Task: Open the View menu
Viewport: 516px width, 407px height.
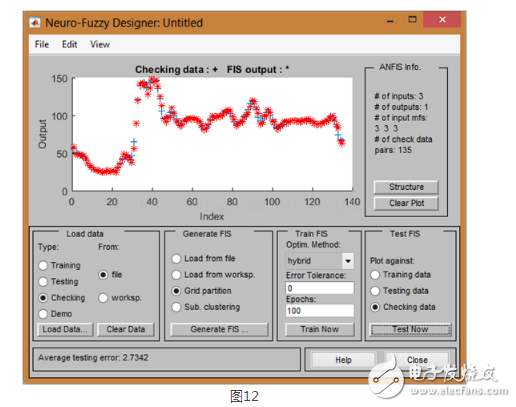Action: coord(100,44)
